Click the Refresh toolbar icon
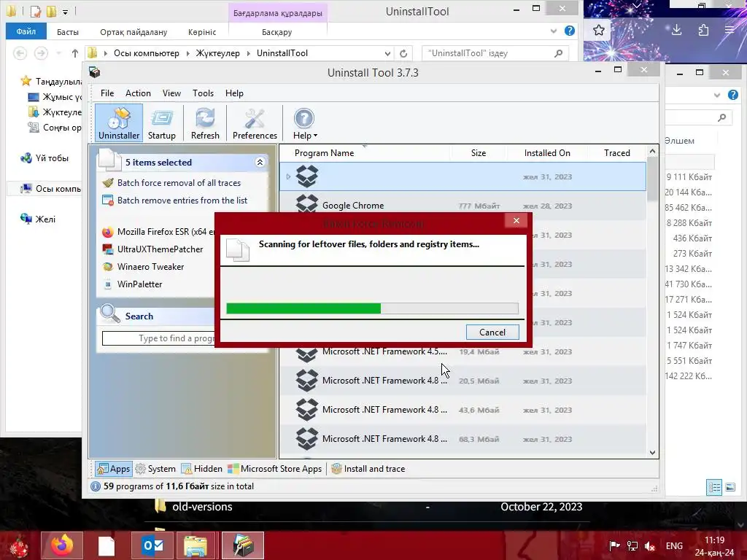This screenshot has width=747, height=560. point(205,122)
